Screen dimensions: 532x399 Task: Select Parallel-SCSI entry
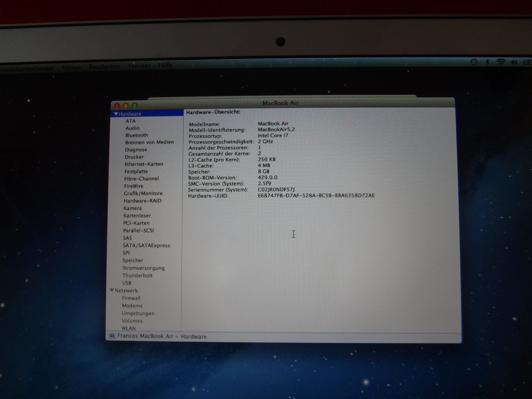tap(138, 230)
